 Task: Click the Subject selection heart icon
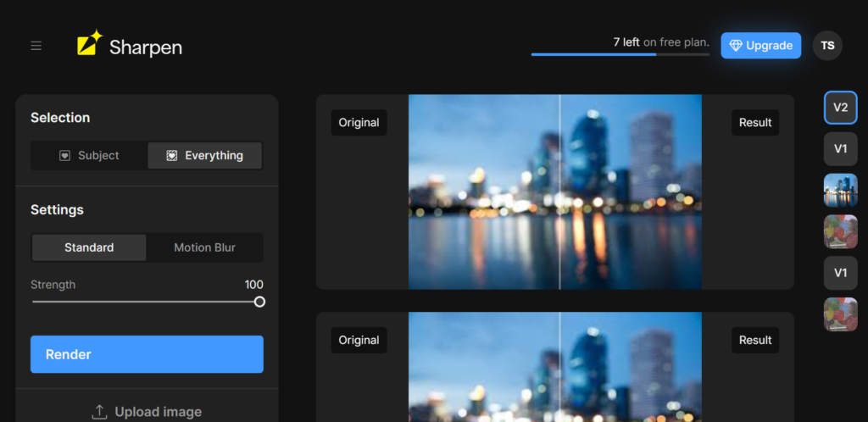click(64, 156)
